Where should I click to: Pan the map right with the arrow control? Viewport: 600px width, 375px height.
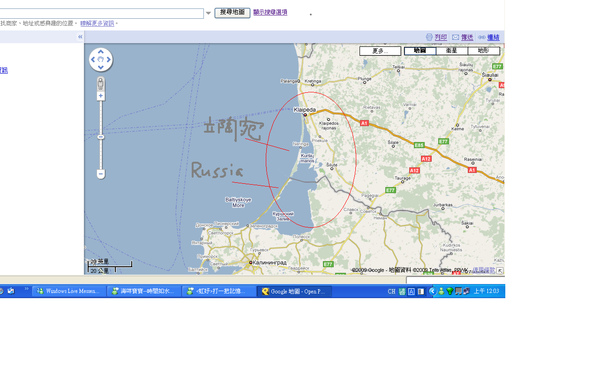point(109,59)
